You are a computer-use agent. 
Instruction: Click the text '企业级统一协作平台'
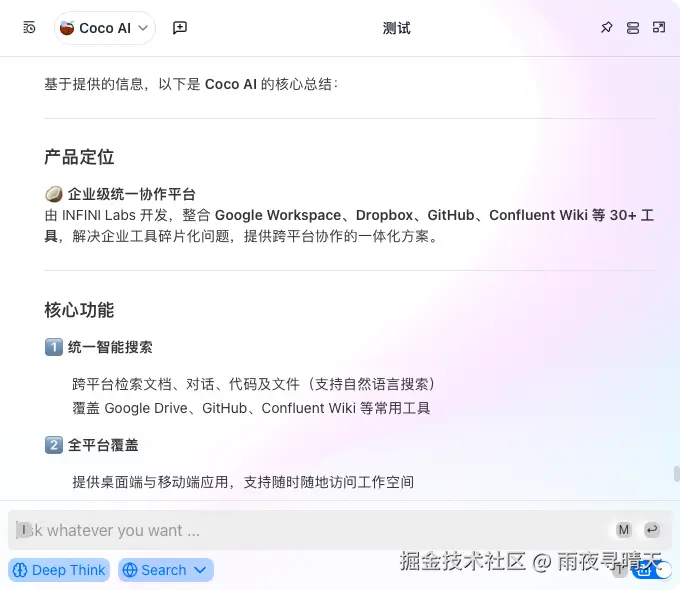pyautogui.click(x=132, y=194)
